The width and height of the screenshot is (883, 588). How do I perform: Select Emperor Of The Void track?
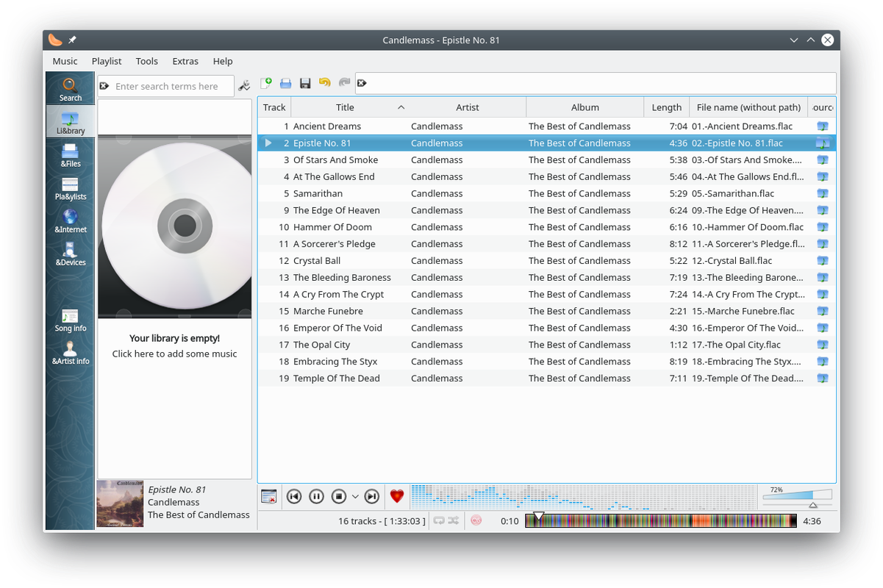tap(547, 328)
